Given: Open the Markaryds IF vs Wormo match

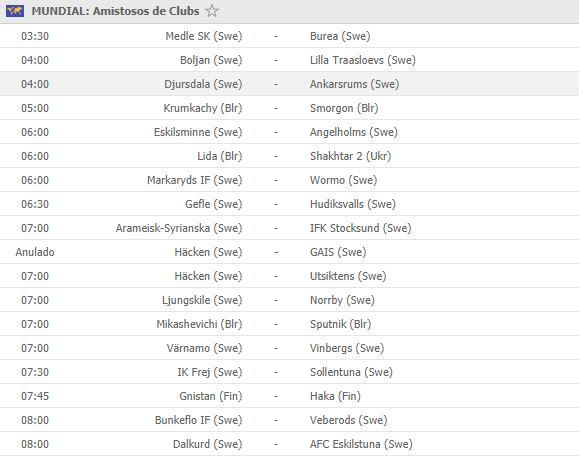Looking at the screenshot, I should point(290,180).
